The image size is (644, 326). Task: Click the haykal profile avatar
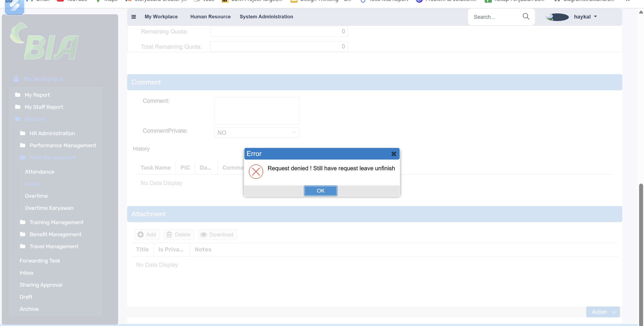557,17
